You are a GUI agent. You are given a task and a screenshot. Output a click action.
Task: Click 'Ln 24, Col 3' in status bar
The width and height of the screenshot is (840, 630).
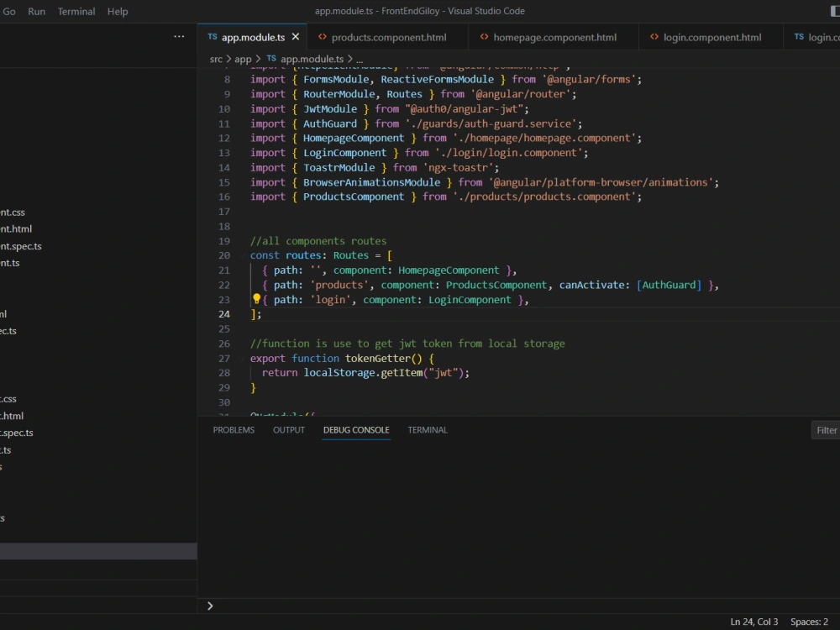click(x=753, y=622)
